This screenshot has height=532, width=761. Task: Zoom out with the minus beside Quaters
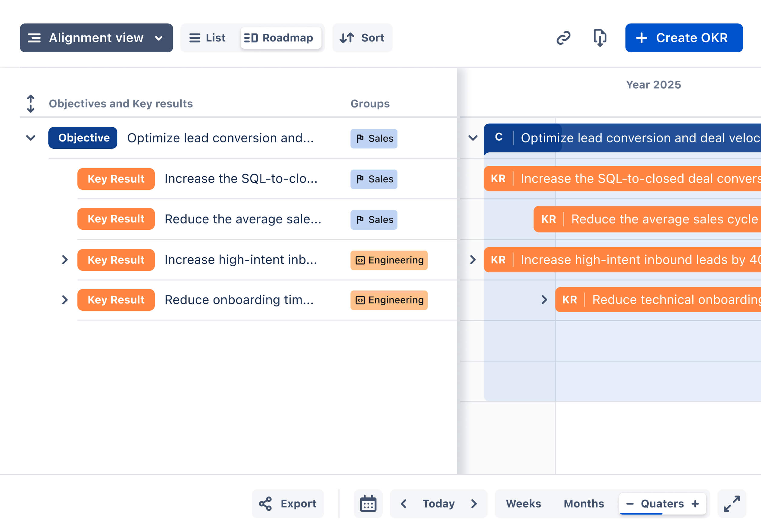coord(630,504)
